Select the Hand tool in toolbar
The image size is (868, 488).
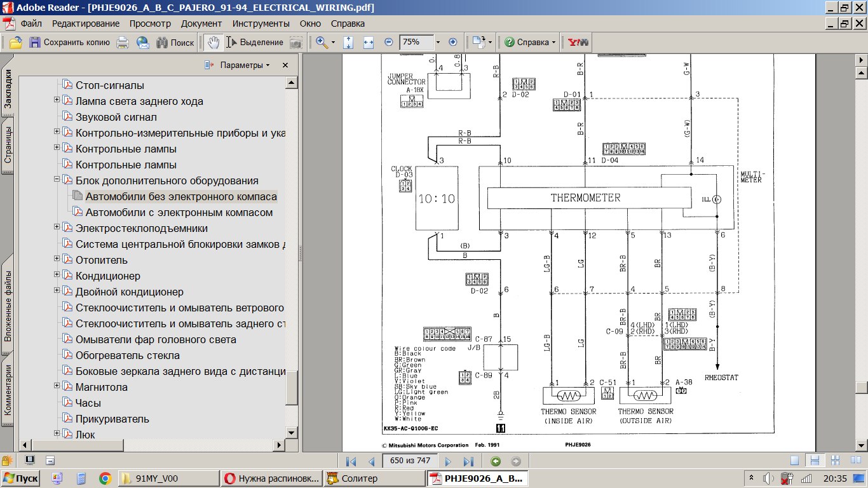(214, 42)
